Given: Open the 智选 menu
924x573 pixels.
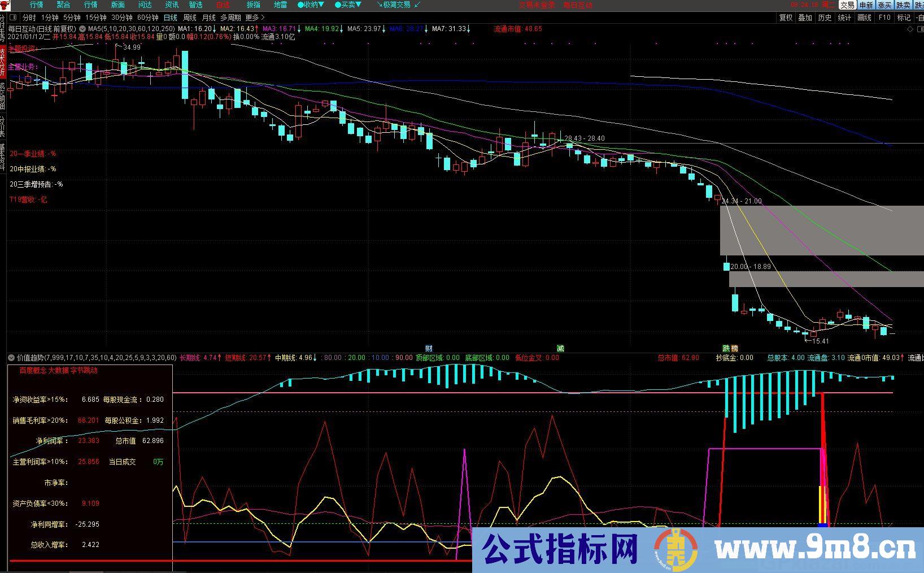Looking at the screenshot, I should point(195,5).
